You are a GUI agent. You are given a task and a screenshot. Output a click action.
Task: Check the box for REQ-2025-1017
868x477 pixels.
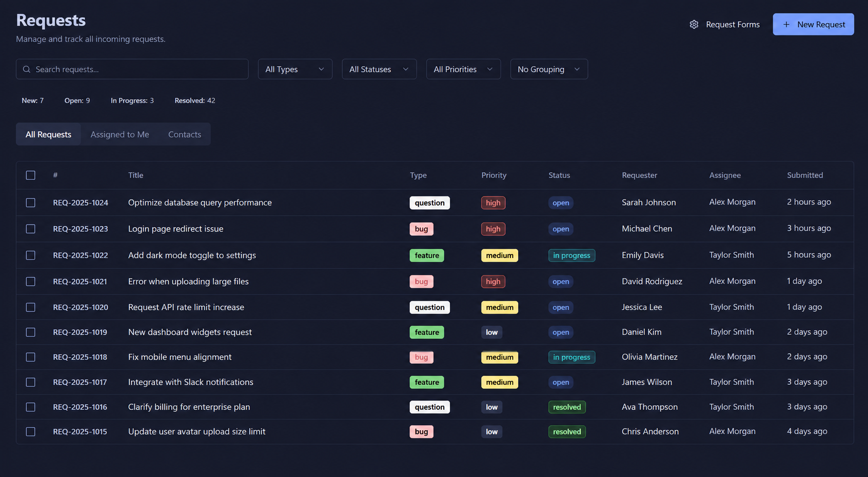(x=31, y=382)
